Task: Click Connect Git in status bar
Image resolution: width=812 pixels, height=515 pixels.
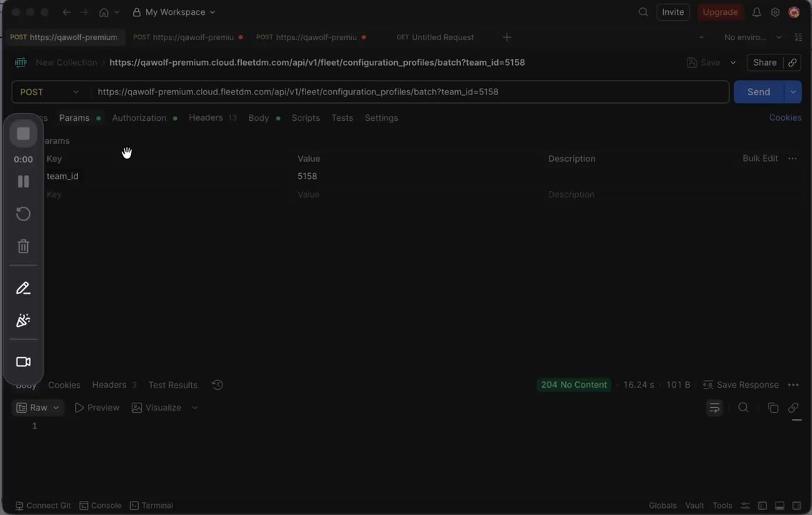Action: tap(43, 506)
